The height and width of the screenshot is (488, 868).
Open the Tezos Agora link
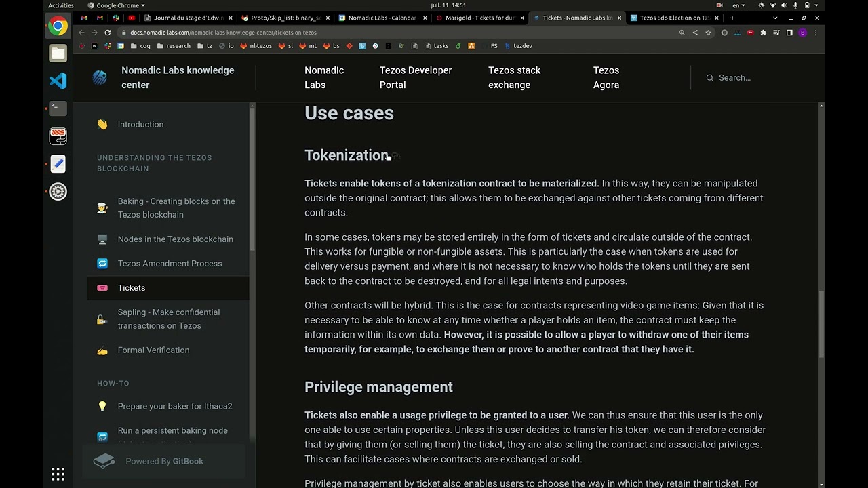(x=606, y=77)
